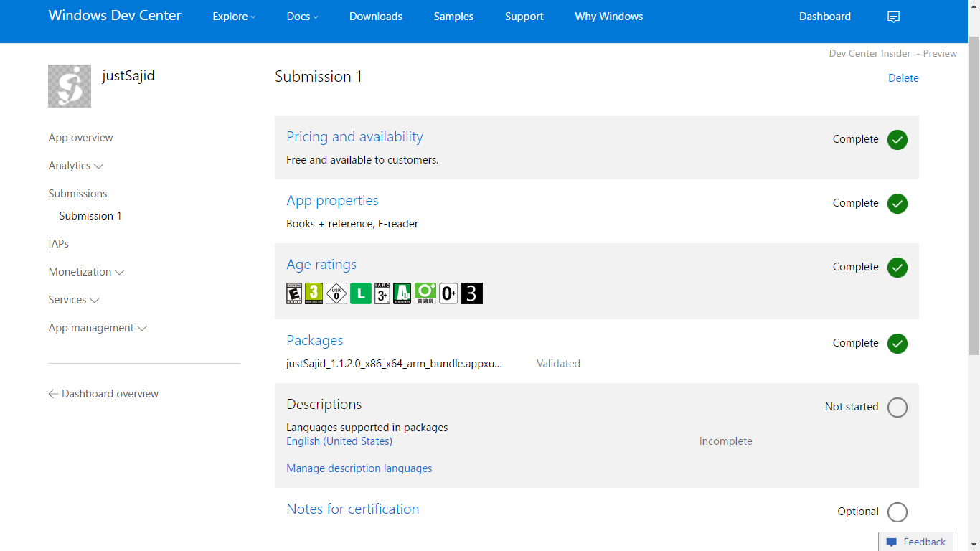Image resolution: width=980 pixels, height=551 pixels.
Task: Expand the Analytics section in sidebar
Action: (x=76, y=166)
